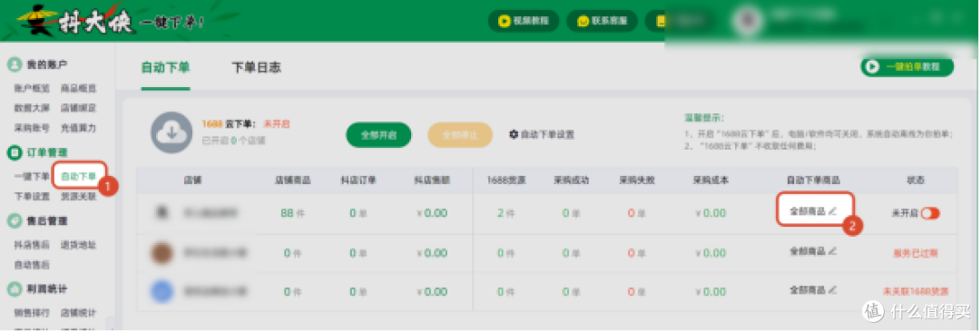Click the 店铺 column header
Image resolution: width=980 pixels, height=332 pixels.
pos(192,181)
